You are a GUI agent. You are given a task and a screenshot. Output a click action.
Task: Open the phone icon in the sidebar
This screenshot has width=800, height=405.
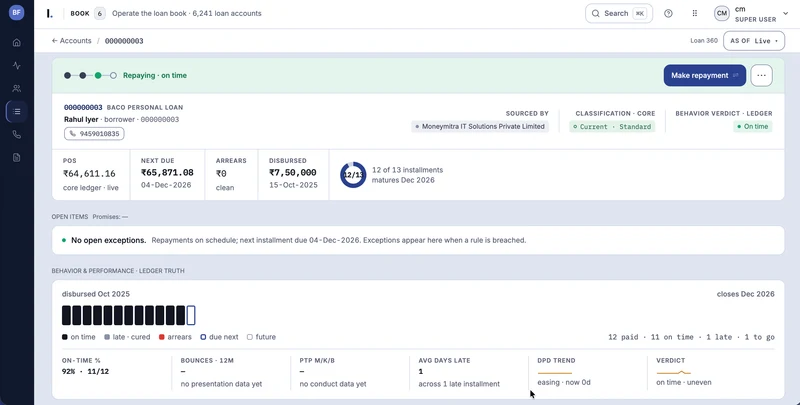coord(16,135)
